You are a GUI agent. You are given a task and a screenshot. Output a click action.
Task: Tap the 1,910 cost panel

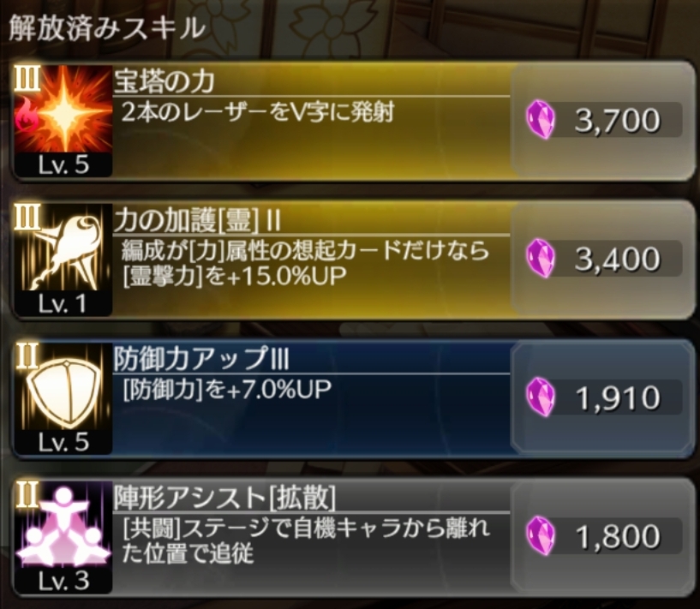[x=602, y=398]
